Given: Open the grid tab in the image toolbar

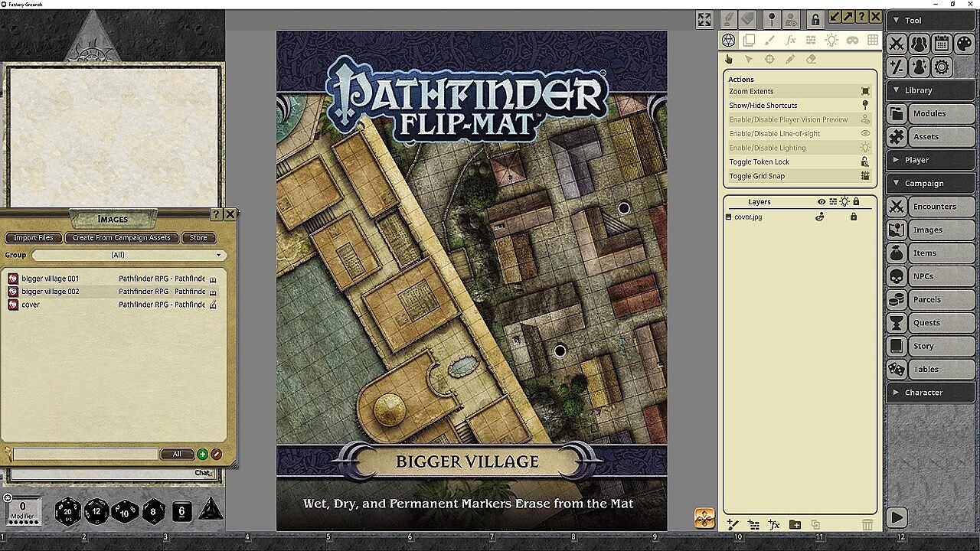Looking at the screenshot, I should 873,41.
